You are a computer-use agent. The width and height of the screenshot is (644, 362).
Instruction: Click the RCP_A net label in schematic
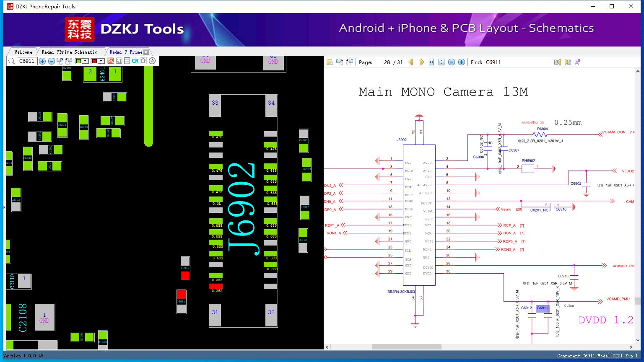tap(509, 225)
